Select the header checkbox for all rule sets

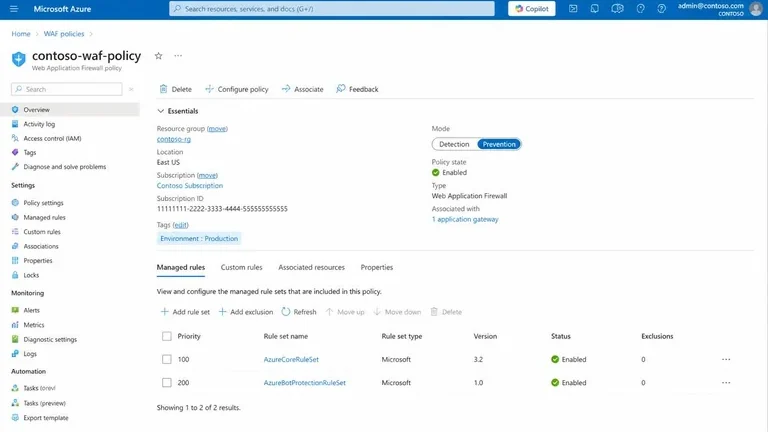point(167,336)
